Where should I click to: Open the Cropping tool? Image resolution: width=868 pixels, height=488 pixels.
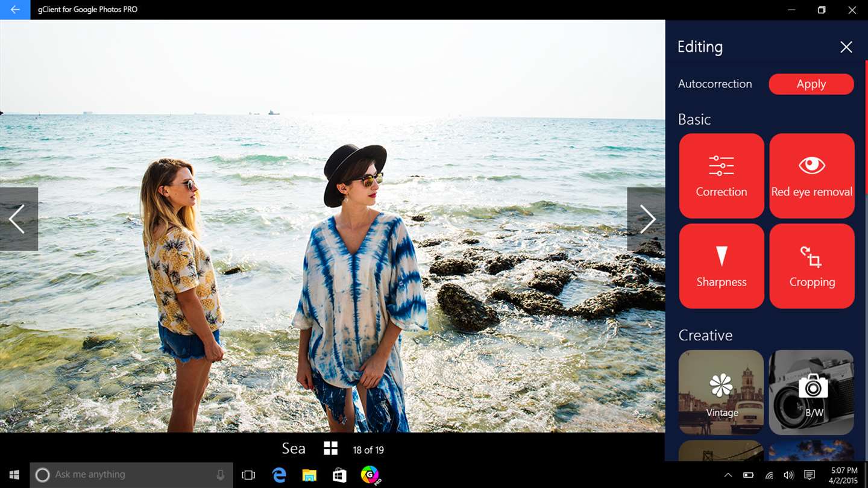click(x=812, y=266)
